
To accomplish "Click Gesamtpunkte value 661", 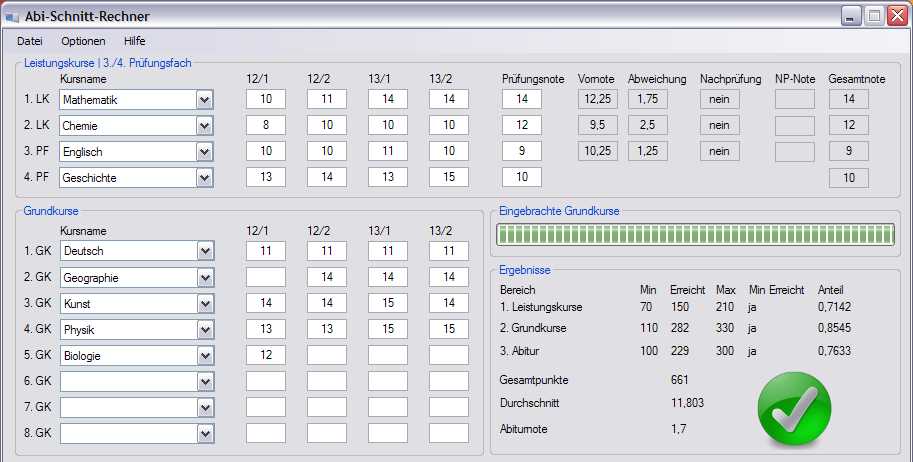I will (x=680, y=380).
